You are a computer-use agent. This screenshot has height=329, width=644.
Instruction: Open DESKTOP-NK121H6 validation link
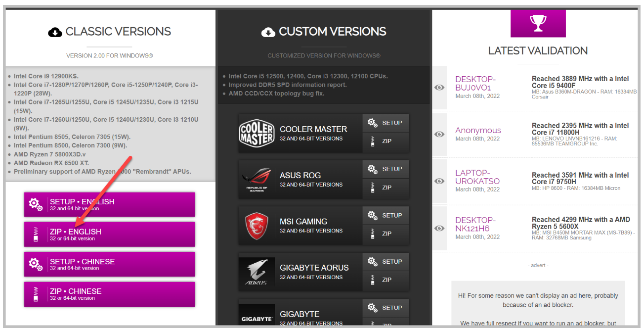(x=475, y=224)
